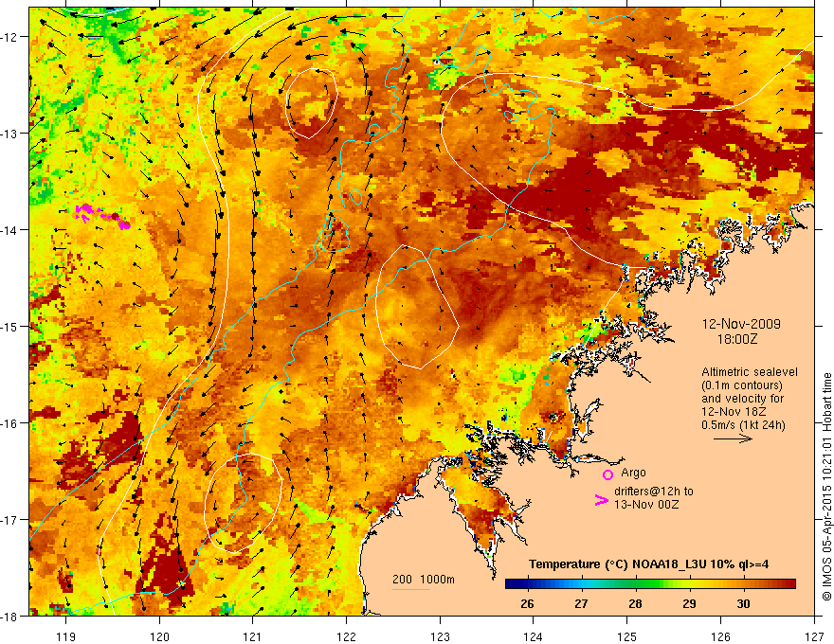The width and height of the screenshot is (834, 644).
Task: Click the temperature color bar
Action: pyautogui.click(x=650, y=584)
